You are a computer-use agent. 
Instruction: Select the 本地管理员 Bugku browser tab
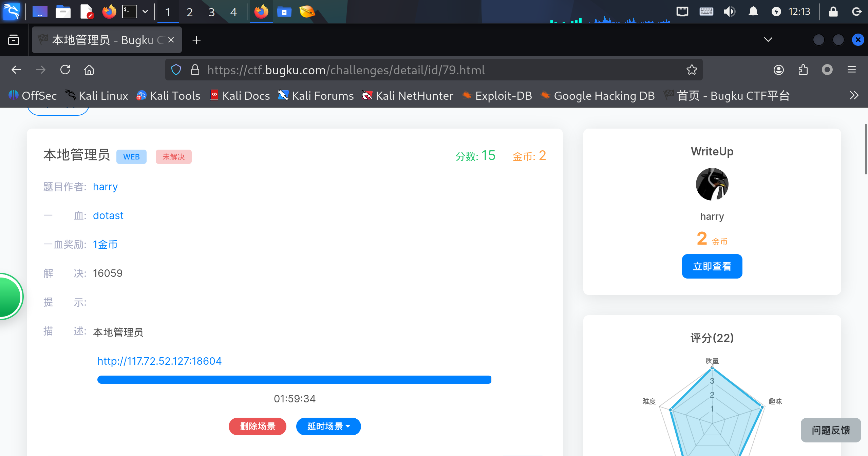[102, 40]
